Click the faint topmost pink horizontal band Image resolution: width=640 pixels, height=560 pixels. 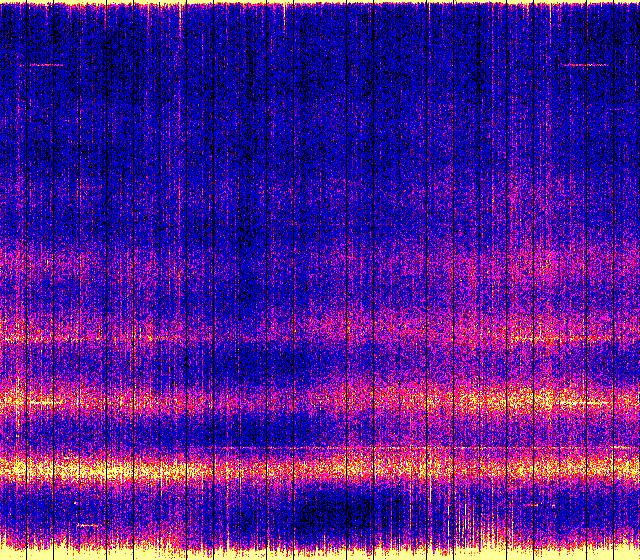pos(320,262)
